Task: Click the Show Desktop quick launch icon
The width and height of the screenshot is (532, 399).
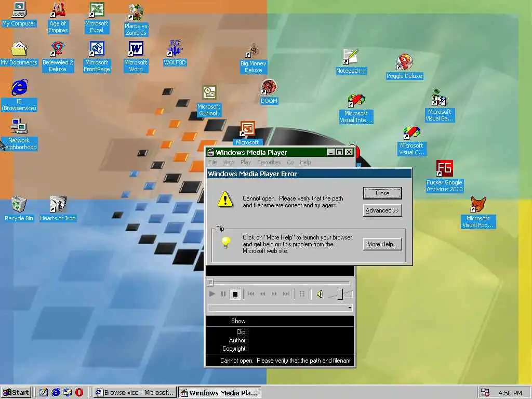Action: tap(44, 393)
